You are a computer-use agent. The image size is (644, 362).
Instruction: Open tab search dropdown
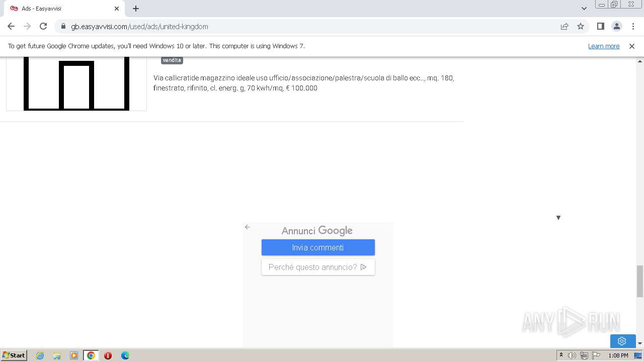pyautogui.click(x=584, y=9)
